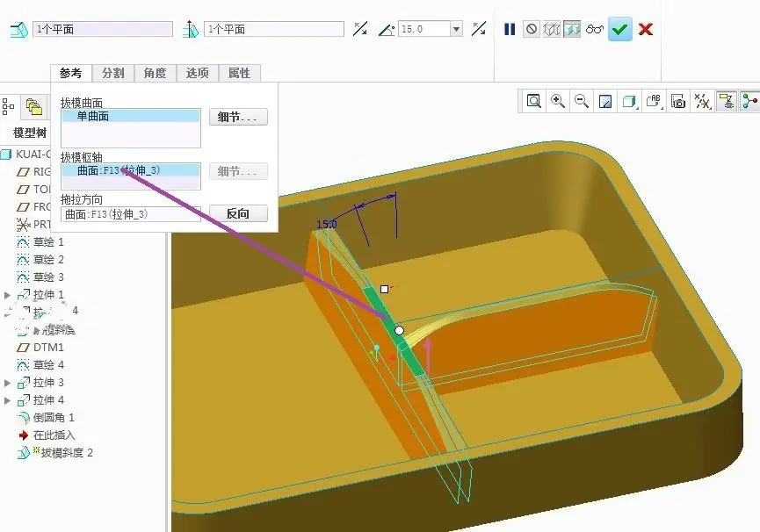760x532 pixels.
Task: Click the zoom in magnifier icon
Action: coord(557,101)
